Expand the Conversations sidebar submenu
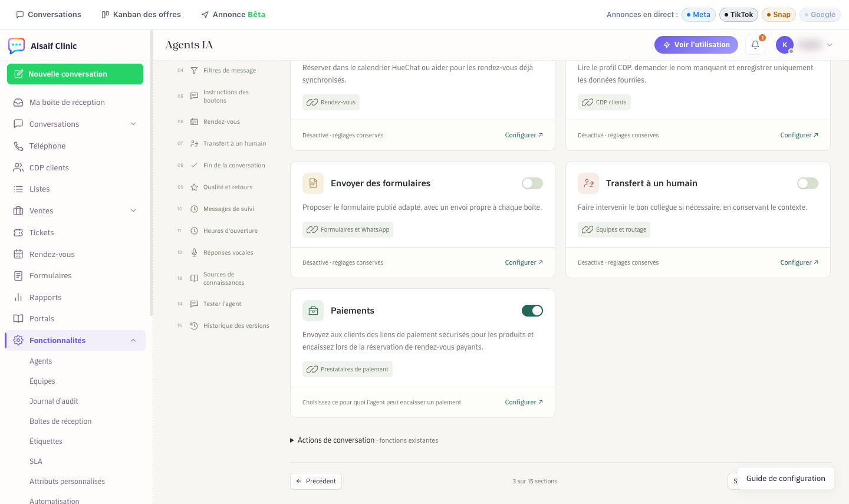This screenshot has width=849, height=504. click(x=133, y=124)
